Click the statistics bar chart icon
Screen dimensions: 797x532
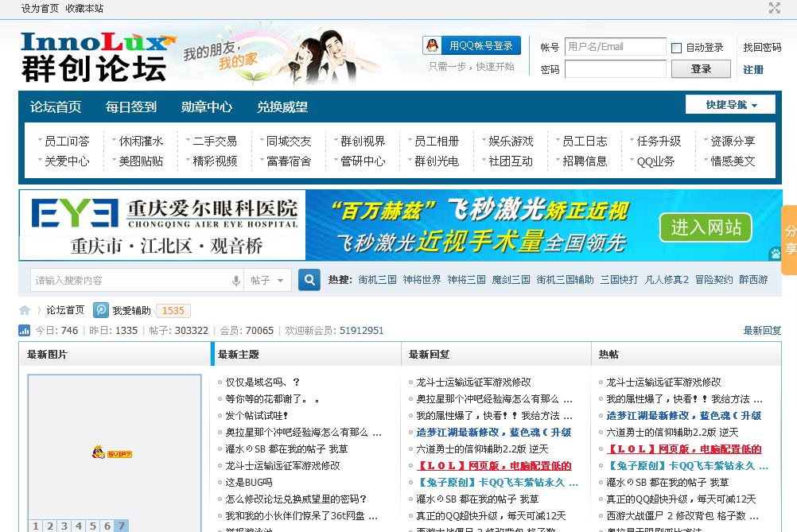pyautogui.click(x=25, y=331)
